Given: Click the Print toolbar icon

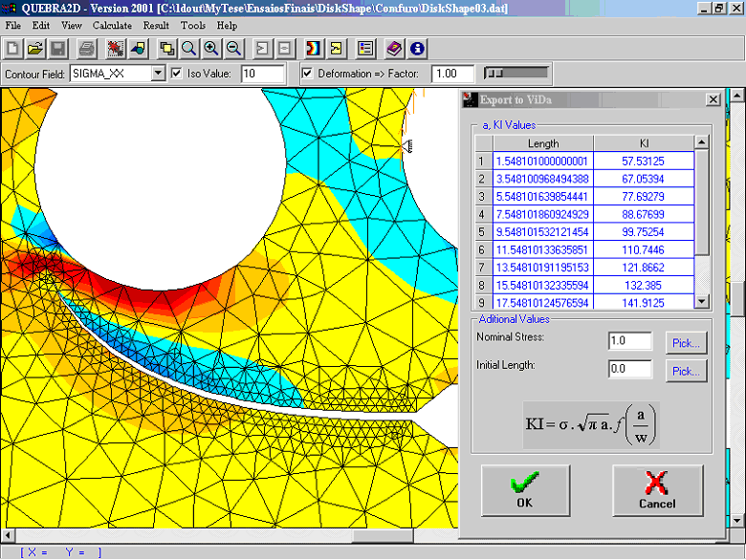Looking at the screenshot, I should coord(87,48).
